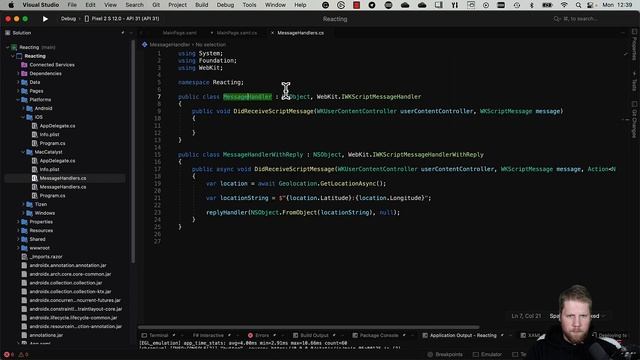
Task: Click the Solution pad vertical scrollbar
Action: pyautogui.click(x=133, y=151)
